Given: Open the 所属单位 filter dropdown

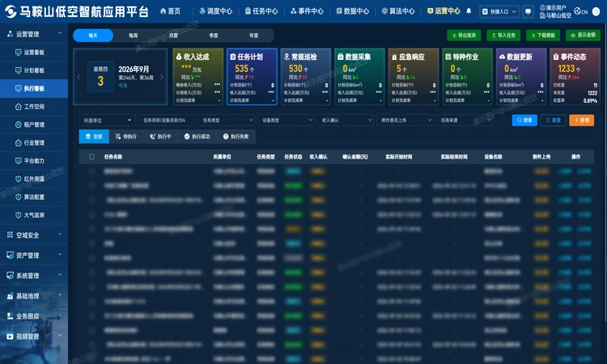Looking at the screenshot, I should pyautogui.click(x=107, y=121).
